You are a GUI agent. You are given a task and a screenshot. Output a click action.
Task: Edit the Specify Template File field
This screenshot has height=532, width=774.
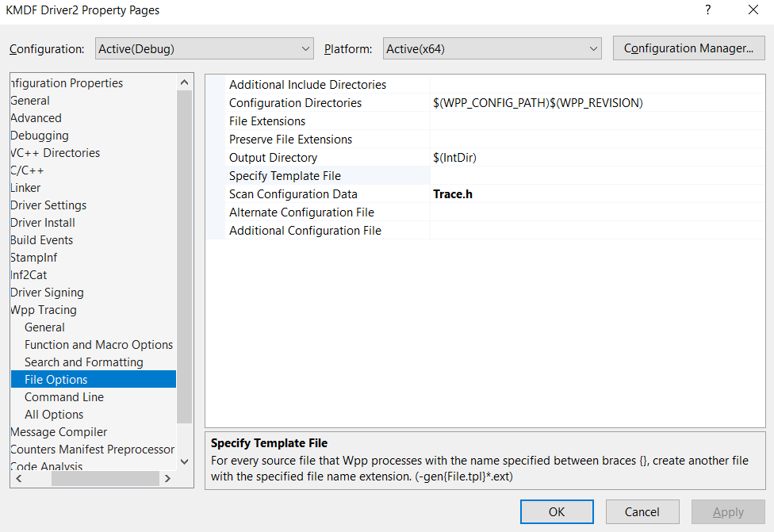tap(555, 175)
